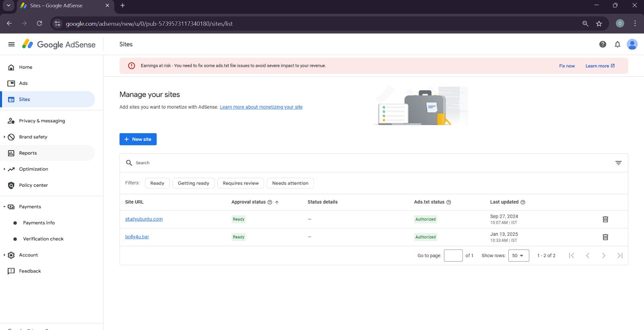This screenshot has width=644, height=330.
Task: Expand the Optimization menu
Action: tap(4, 169)
